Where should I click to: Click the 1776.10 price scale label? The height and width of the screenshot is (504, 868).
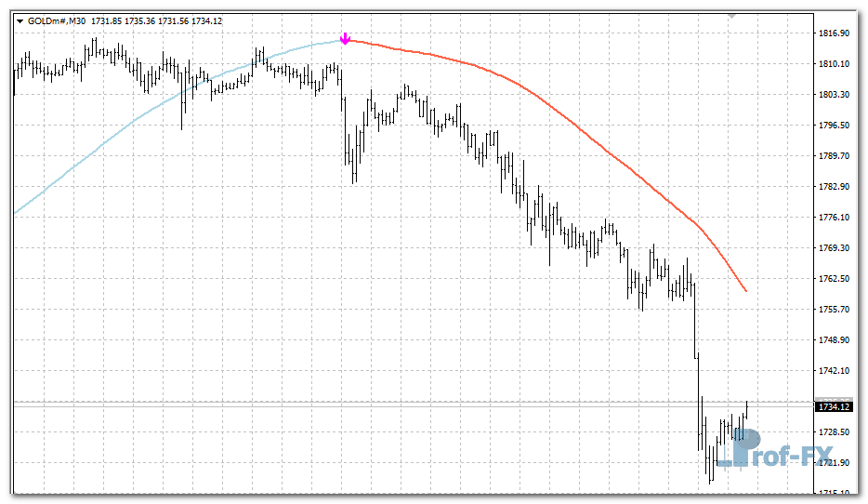[833, 218]
